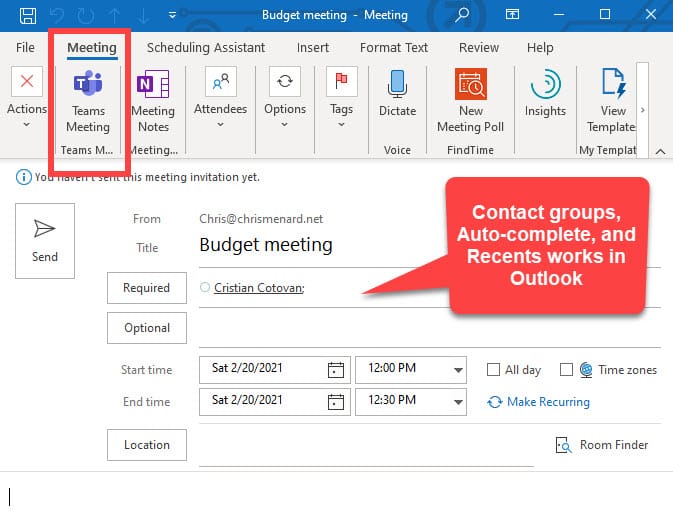This screenshot has height=521, width=673.
Task: Open the Start date calendar picker
Action: point(336,370)
